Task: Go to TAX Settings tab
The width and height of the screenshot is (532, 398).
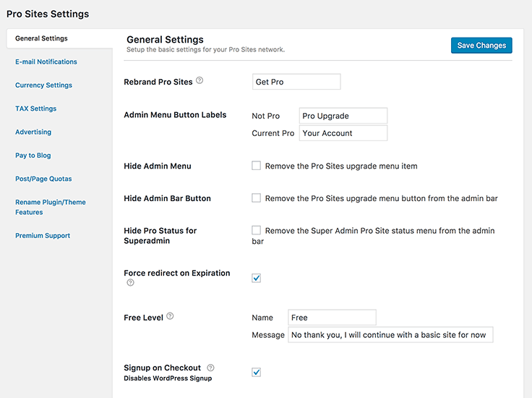Action: [35, 109]
